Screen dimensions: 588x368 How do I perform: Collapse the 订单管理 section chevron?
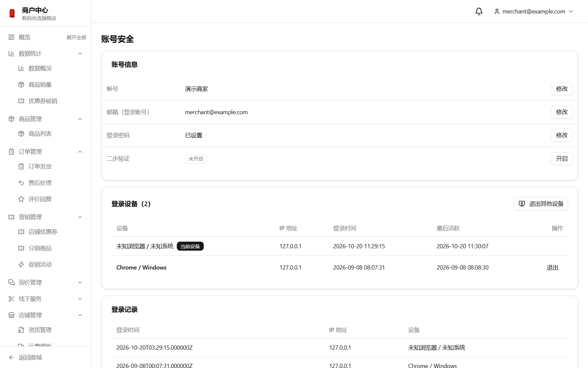tap(80, 152)
